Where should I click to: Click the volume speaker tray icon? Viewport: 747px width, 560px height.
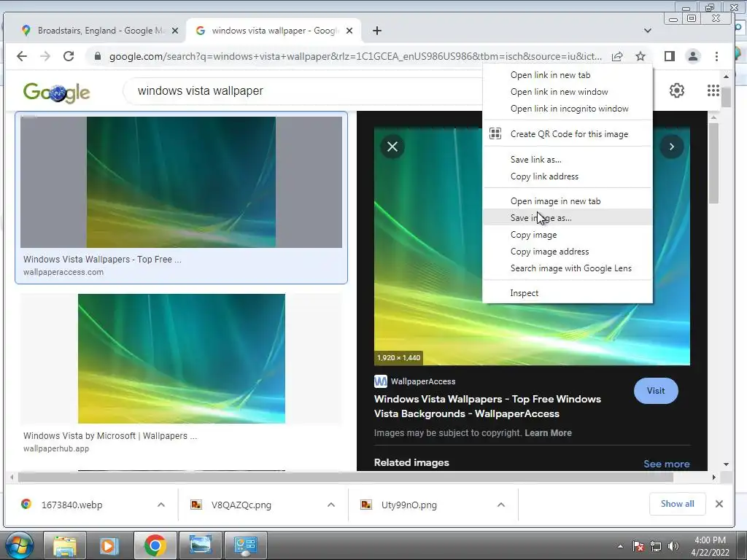click(673, 547)
